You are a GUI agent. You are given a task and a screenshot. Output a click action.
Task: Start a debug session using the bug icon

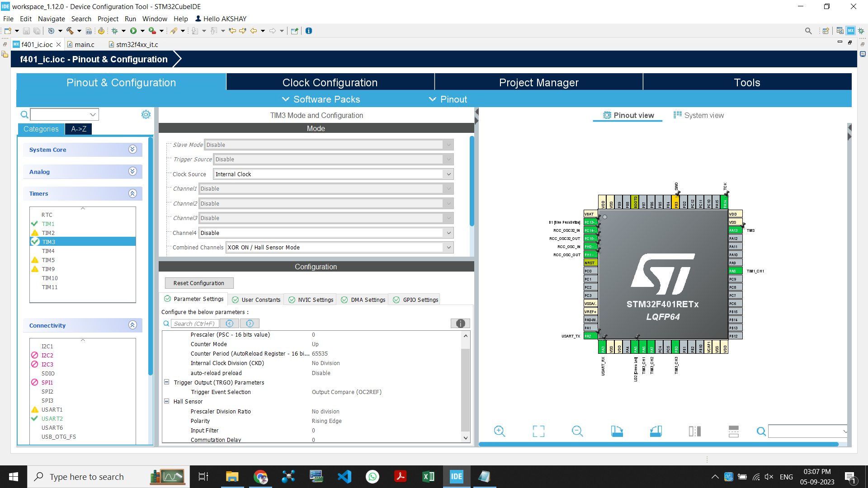tap(115, 31)
